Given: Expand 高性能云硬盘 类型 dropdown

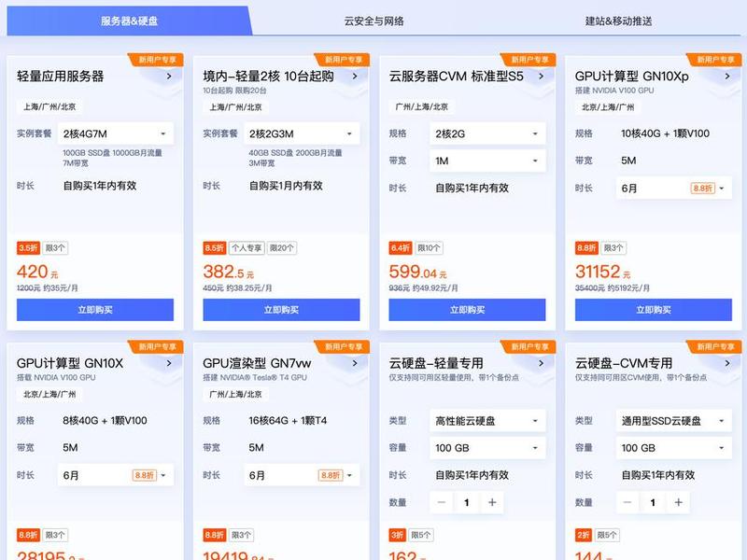Looking at the screenshot, I should pyautogui.click(x=487, y=421).
